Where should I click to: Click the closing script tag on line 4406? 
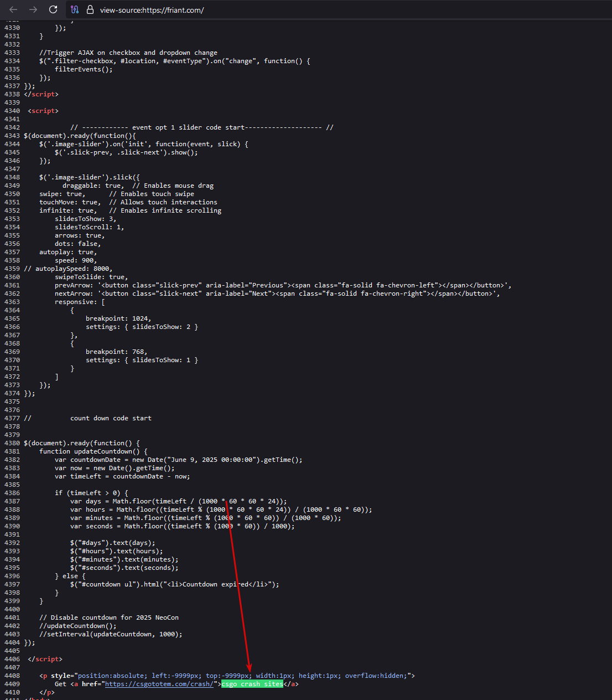tap(45, 659)
